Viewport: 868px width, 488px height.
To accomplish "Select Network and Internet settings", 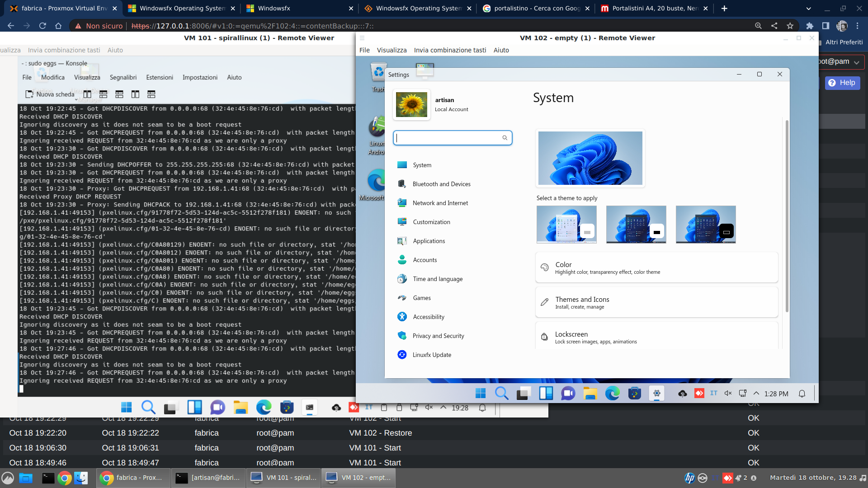I will (440, 202).
